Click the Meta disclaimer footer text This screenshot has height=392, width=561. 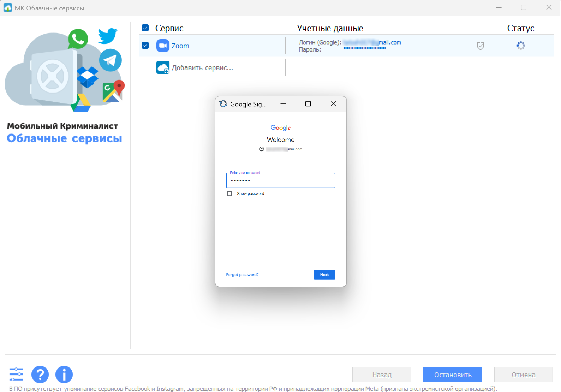tap(253, 389)
